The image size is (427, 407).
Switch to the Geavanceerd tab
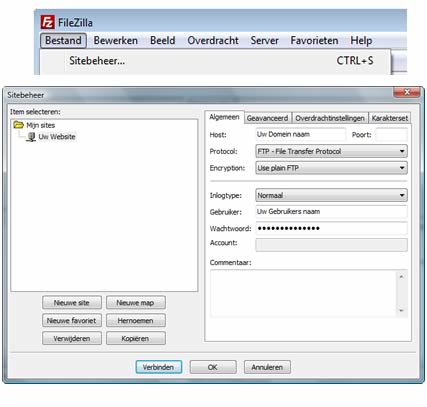point(267,118)
